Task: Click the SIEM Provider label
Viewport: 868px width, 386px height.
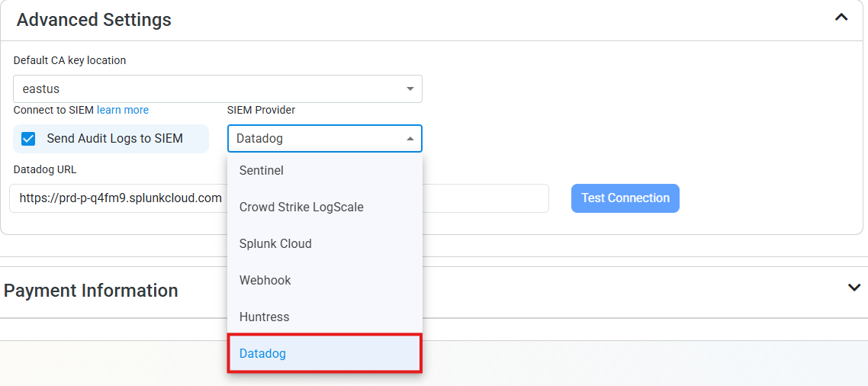Action: pyautogui.click(x=262, y=110)
